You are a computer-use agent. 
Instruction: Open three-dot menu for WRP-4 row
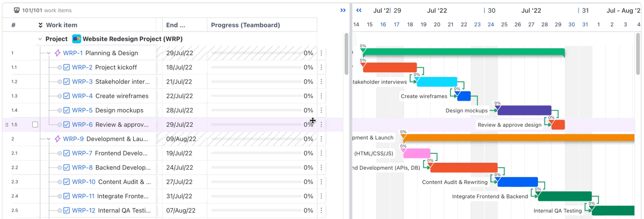321,96
